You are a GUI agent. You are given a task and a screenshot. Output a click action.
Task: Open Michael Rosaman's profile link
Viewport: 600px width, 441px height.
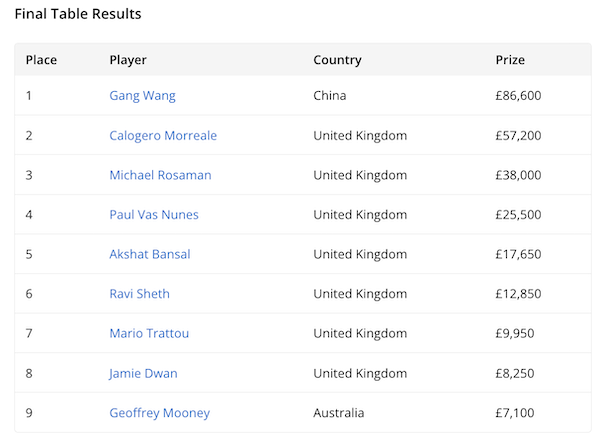coord(160,175)
